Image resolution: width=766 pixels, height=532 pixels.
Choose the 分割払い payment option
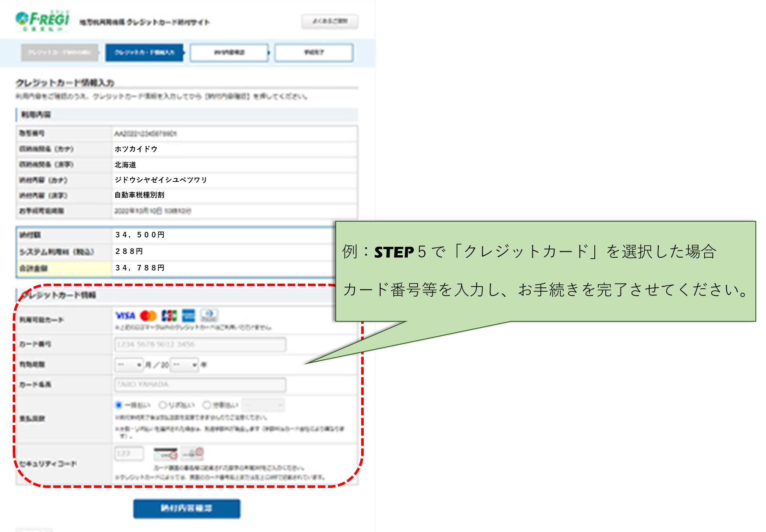pos(207,405)
